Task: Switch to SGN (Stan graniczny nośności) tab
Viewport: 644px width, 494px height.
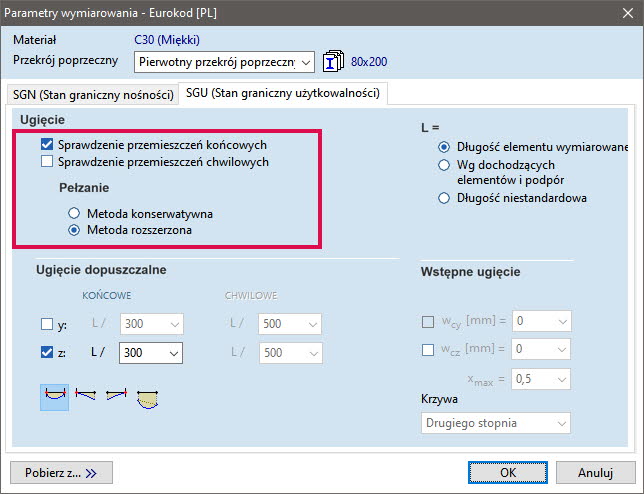Action: tap(92, 95)
